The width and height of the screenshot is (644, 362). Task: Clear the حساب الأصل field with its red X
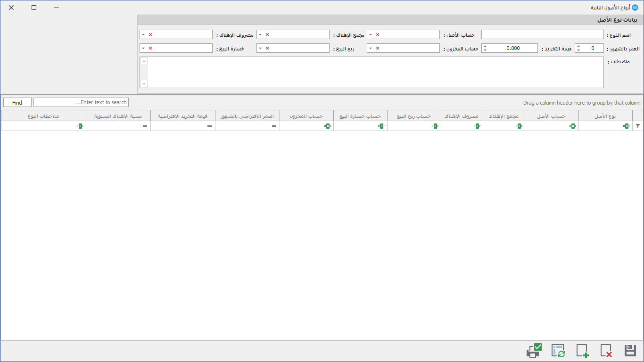(378, 35)
